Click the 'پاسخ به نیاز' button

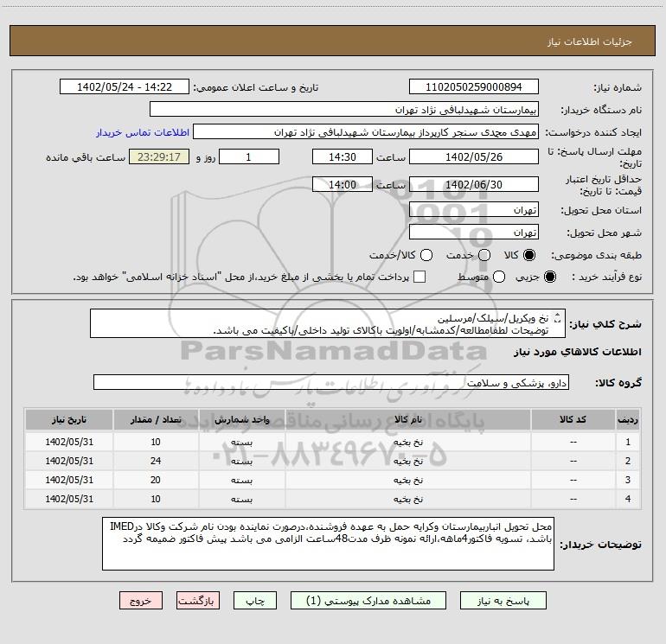504,600
